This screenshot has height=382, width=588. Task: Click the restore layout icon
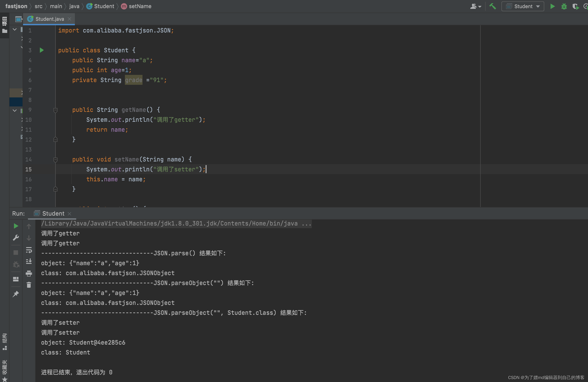coord(16,279)
